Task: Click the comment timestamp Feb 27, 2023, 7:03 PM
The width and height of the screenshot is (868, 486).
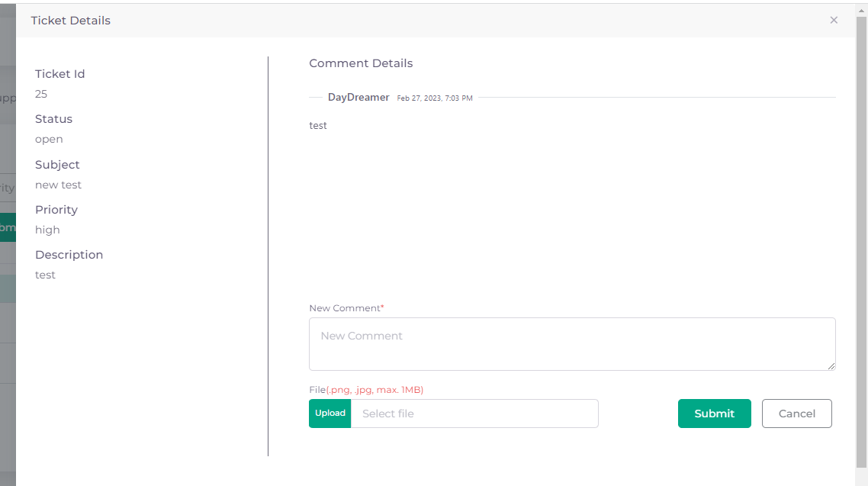Action: 435,98
